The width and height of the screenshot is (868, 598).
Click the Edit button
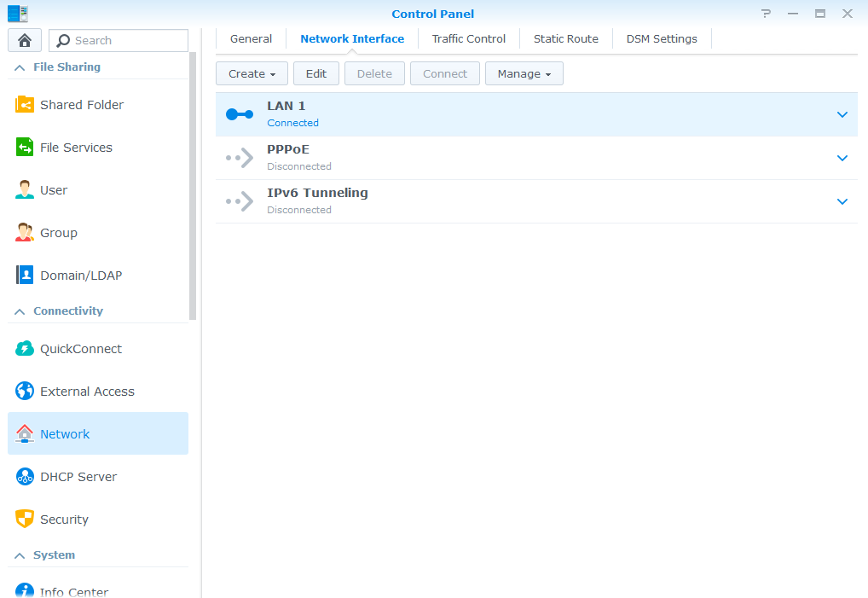(315, 73)
